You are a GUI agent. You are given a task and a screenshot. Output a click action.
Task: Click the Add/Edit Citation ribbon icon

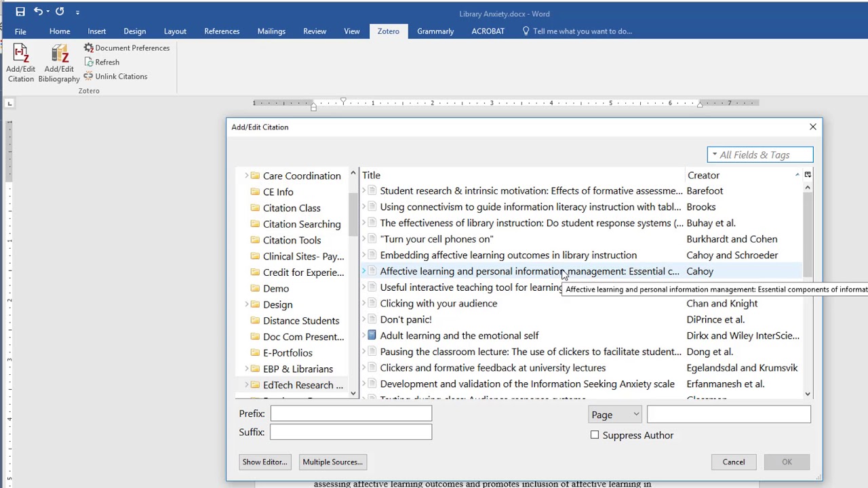tap(20, 54)
